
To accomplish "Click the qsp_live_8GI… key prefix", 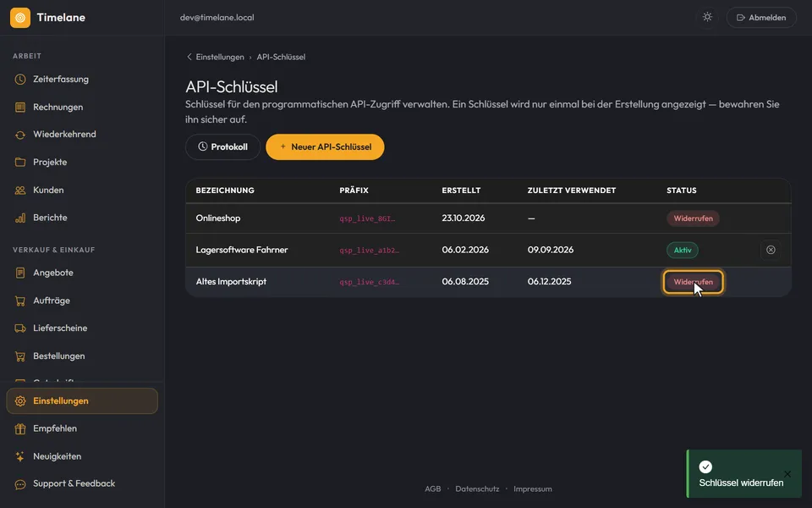I will point(367,218).
